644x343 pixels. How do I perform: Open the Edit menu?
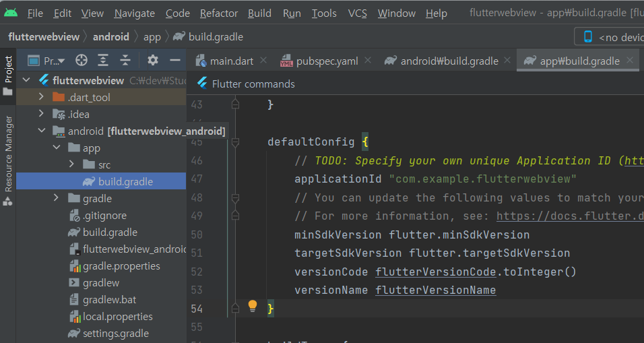click(x=63, y=13)
